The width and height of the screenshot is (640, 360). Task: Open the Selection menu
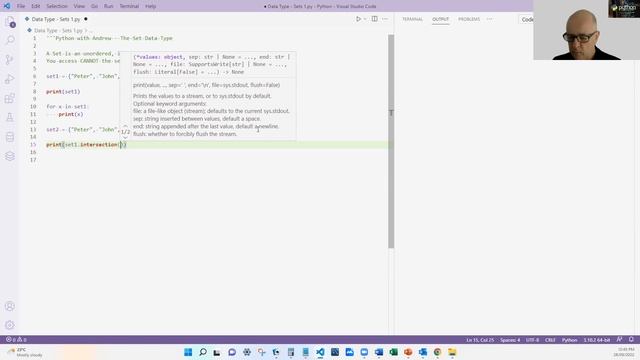coord(57,6)
